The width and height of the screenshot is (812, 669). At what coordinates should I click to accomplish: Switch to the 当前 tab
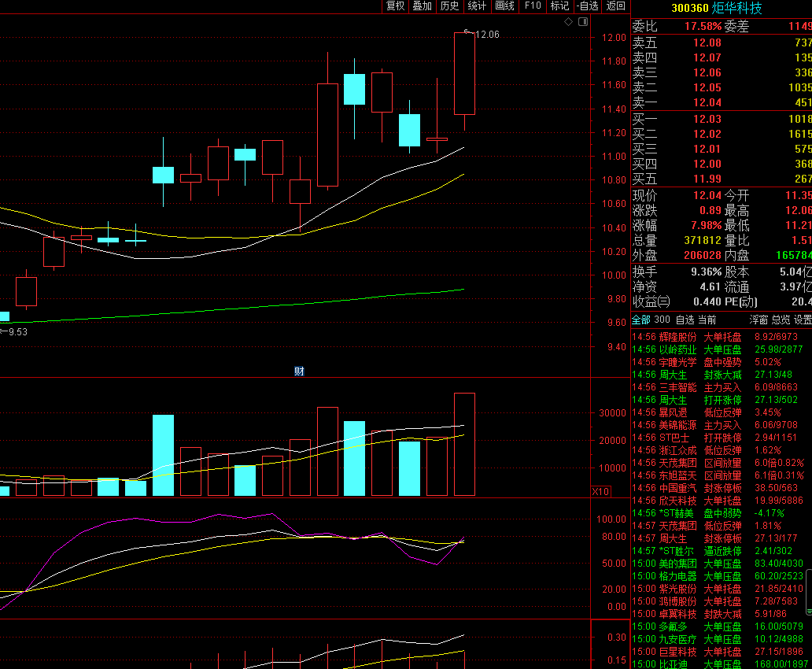[x=707, y=320]
